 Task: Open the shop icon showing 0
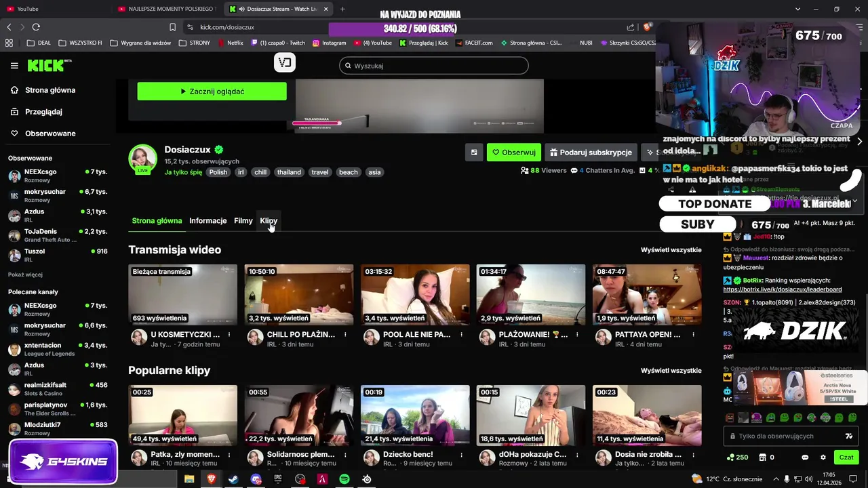tap(766, 457)
